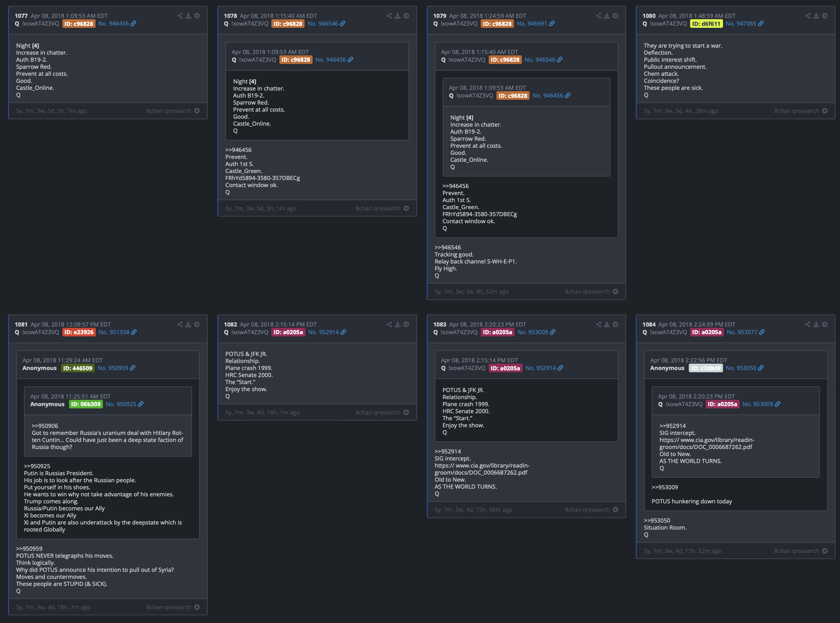Open link No. 953009 in post 1083's header
This screenshot has height=623, width=840.
point(536,332)
